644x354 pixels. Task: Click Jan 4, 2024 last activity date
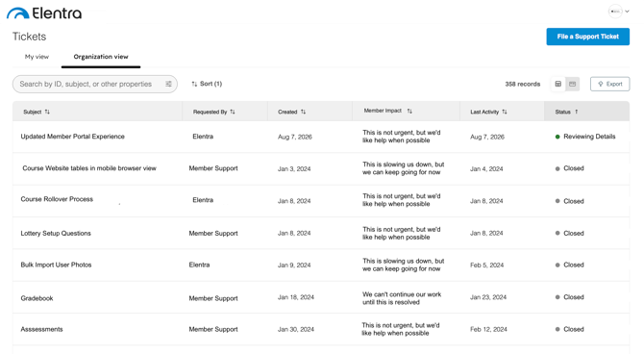pyautogui.click(x=486, y=168)
